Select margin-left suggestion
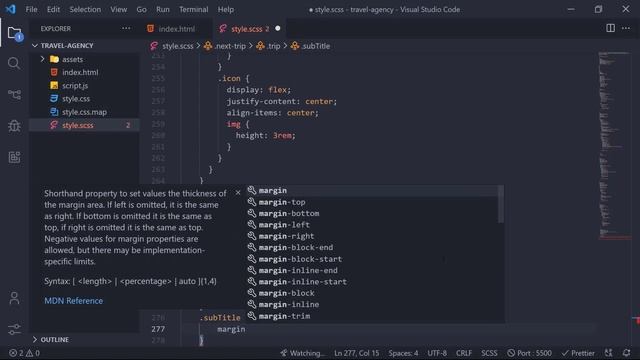The image size is (640, 360). click(x=371, y=225)
